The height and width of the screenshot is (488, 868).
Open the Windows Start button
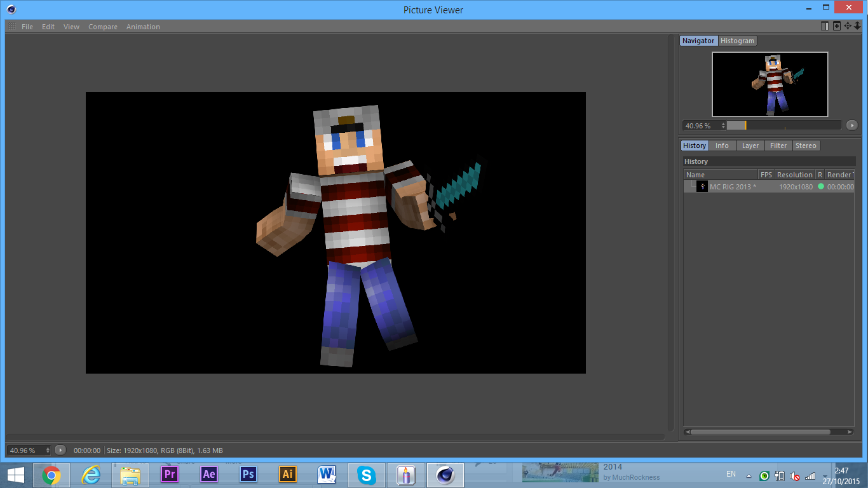(x=16, y=475)
